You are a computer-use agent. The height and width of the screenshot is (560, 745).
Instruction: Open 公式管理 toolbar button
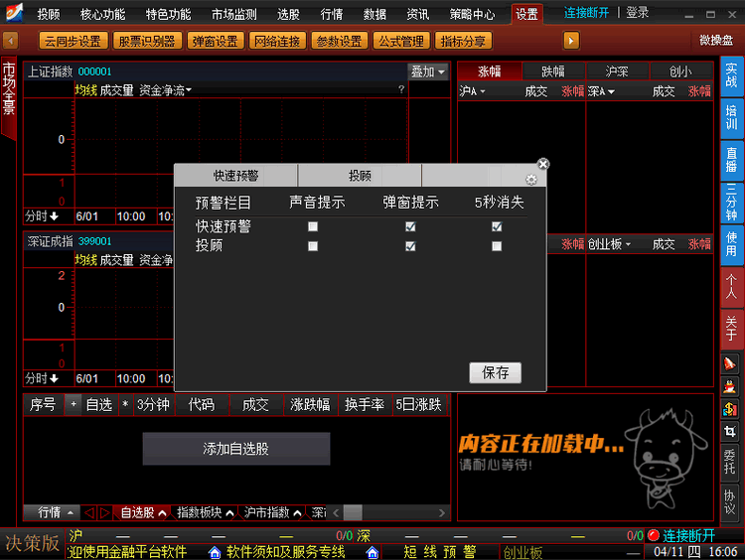tap(401, 42)
